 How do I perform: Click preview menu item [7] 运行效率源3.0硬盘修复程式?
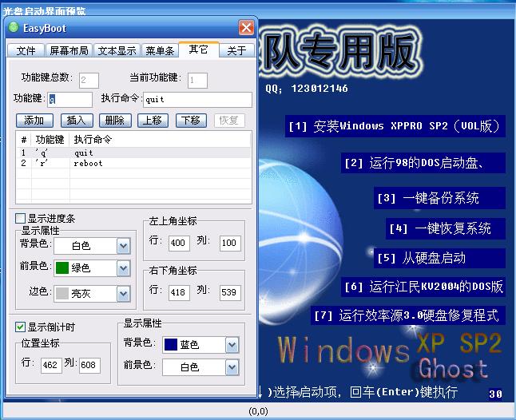tap(408, 315)
